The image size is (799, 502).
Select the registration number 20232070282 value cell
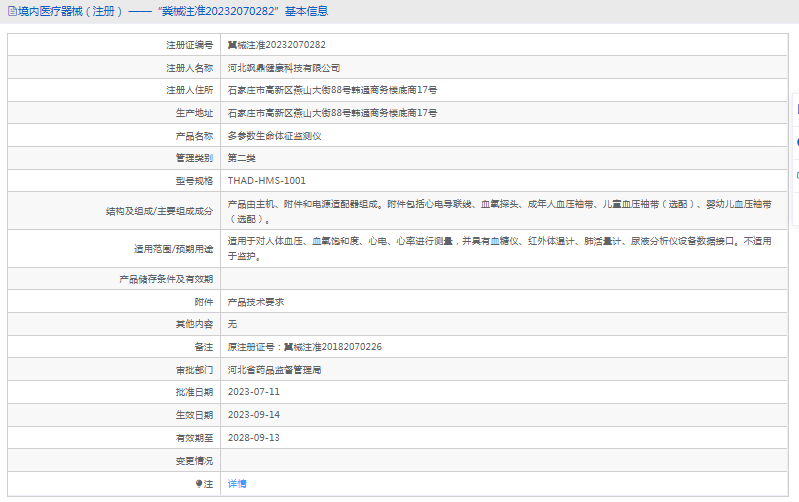277,45
